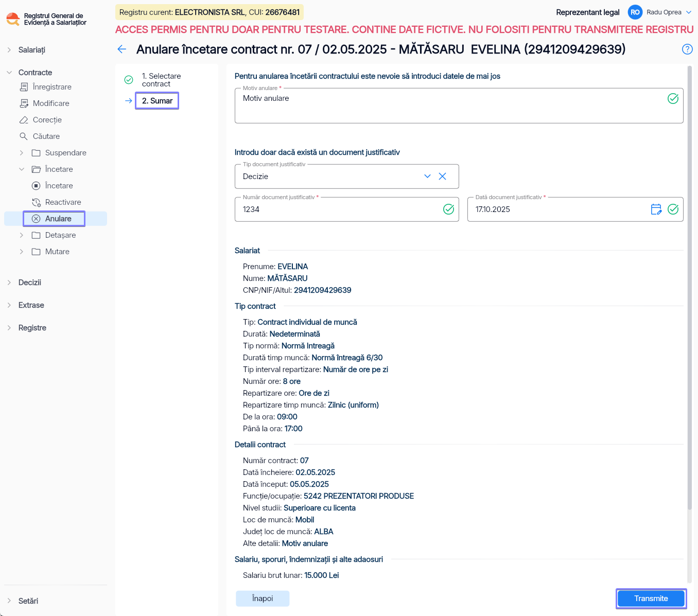The image size is (698, 616).
Task: Expand the Decizii menu section
Action: coord(9,283)
